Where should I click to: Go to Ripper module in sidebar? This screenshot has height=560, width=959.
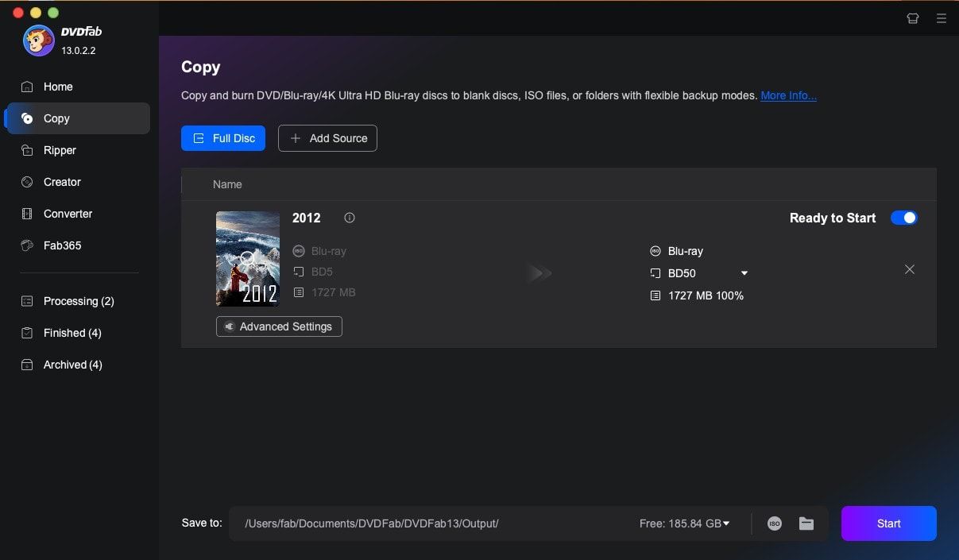pyautogui.click(x=60, y=150)
